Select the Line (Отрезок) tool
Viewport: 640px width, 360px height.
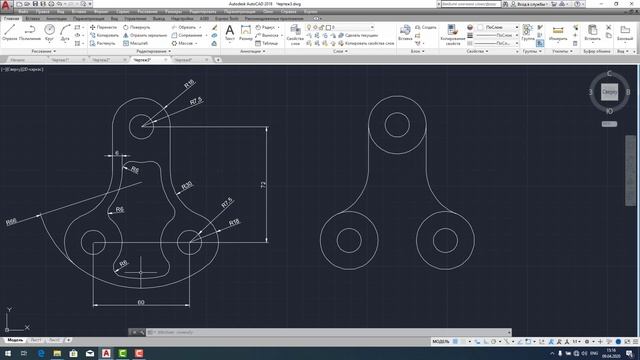click(x=9, y=32)
